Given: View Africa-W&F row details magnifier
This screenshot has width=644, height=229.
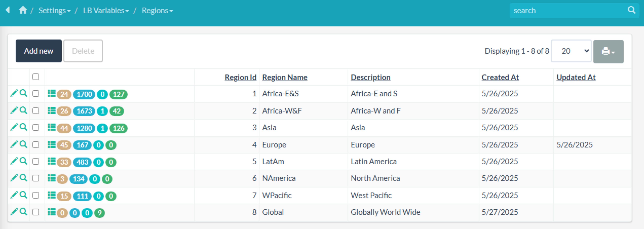Looking at the screenshot, I should click(23, 110).
